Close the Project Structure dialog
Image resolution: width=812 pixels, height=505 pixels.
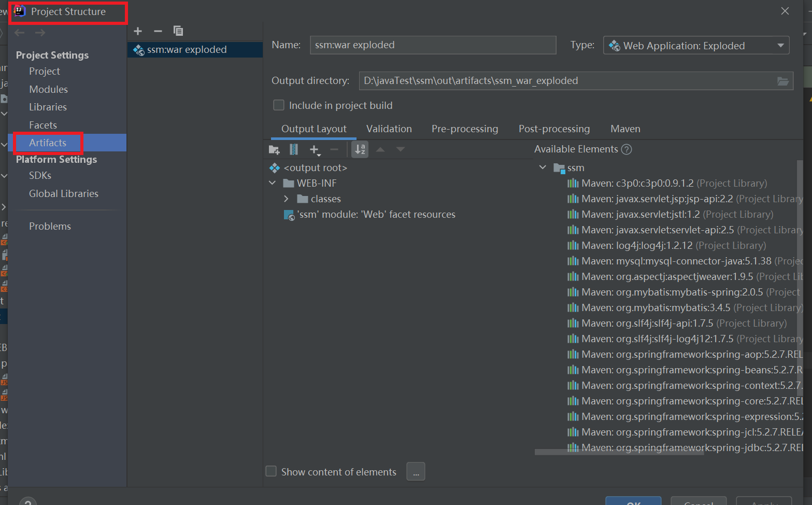785,11
